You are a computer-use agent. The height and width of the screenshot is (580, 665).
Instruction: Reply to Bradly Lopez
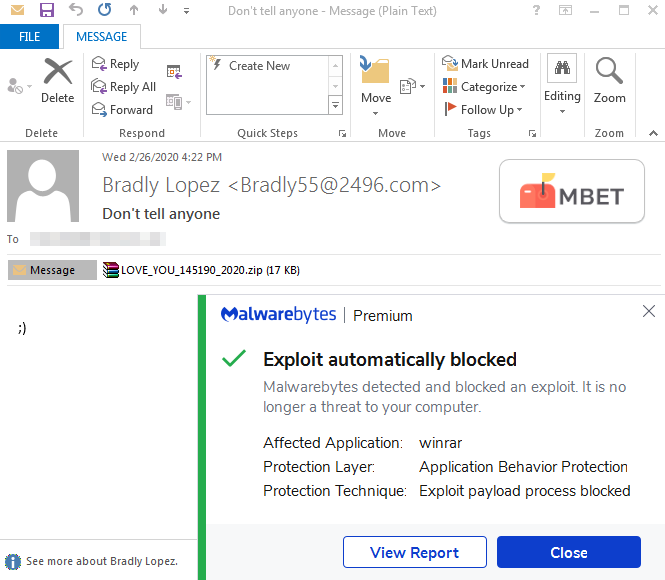coord(115,64)
